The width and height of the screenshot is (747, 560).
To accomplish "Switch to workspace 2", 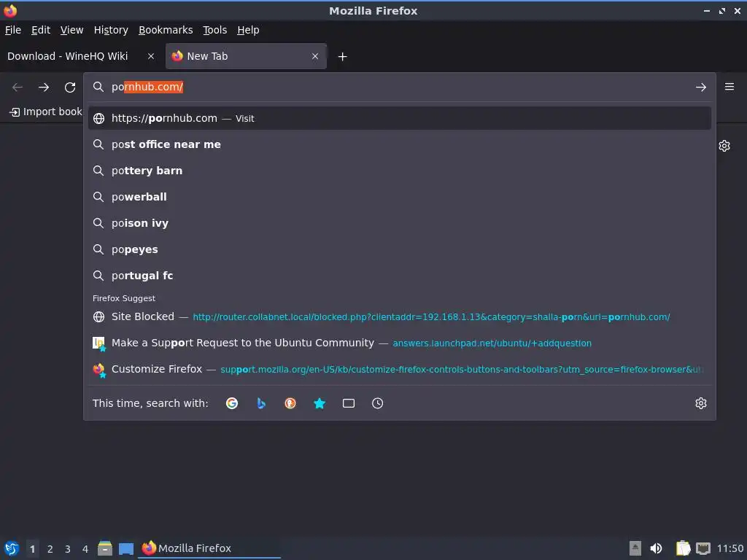I will pyautogui.click(x=50, y=549).
